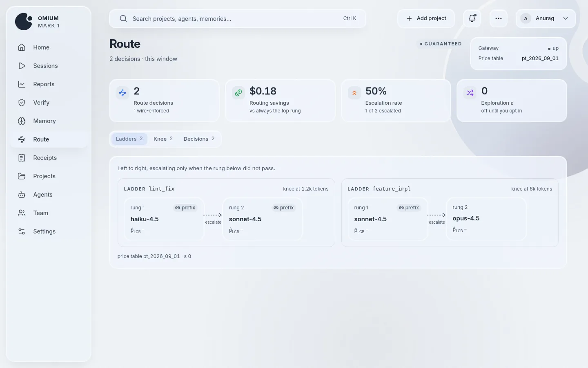Click 'knee at 1.2k tokens' label

306,189
